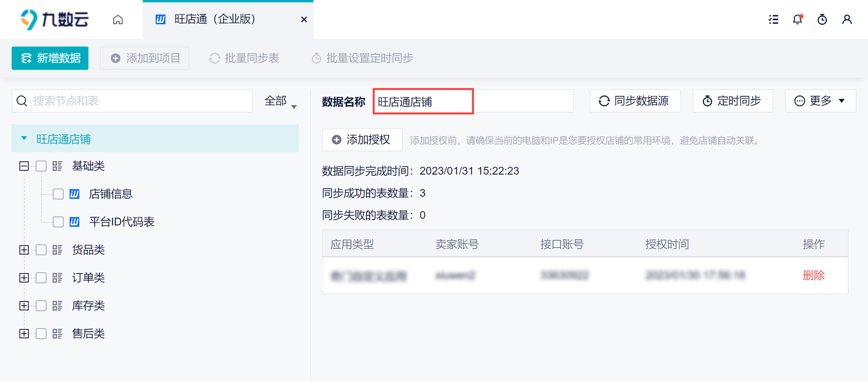The width and height of the screenshot is (868, 381).
Task: Close the 旺店通（企业版）tab
Action: (304, 19)
